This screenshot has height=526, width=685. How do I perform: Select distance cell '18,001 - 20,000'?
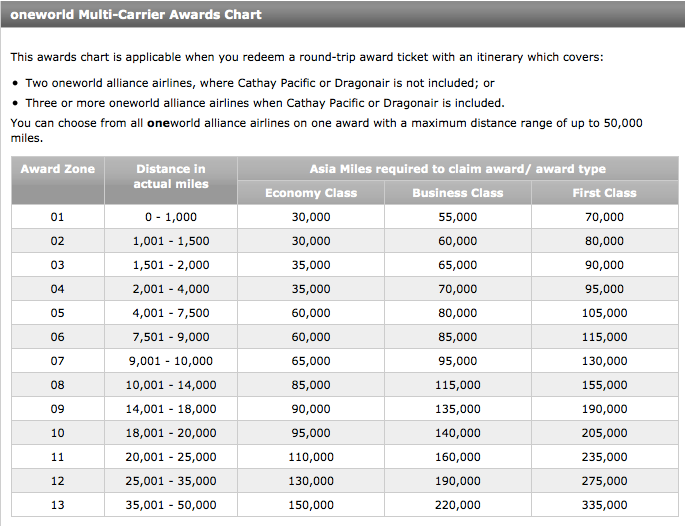(171, 433)
